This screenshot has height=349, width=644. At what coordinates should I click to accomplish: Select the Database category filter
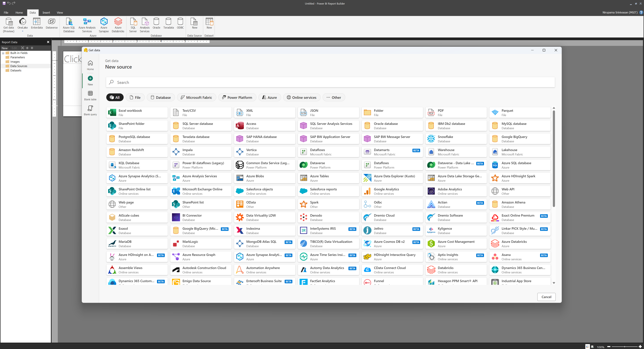161,97
